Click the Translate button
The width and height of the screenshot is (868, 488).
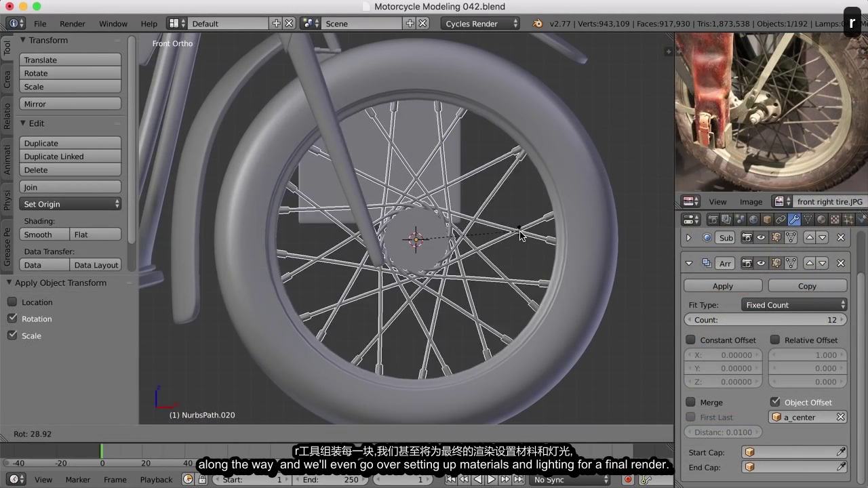[x=71, y=60]
